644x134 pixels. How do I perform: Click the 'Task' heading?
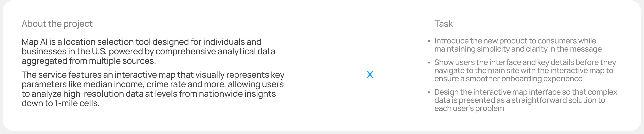[x=443, y=24]
